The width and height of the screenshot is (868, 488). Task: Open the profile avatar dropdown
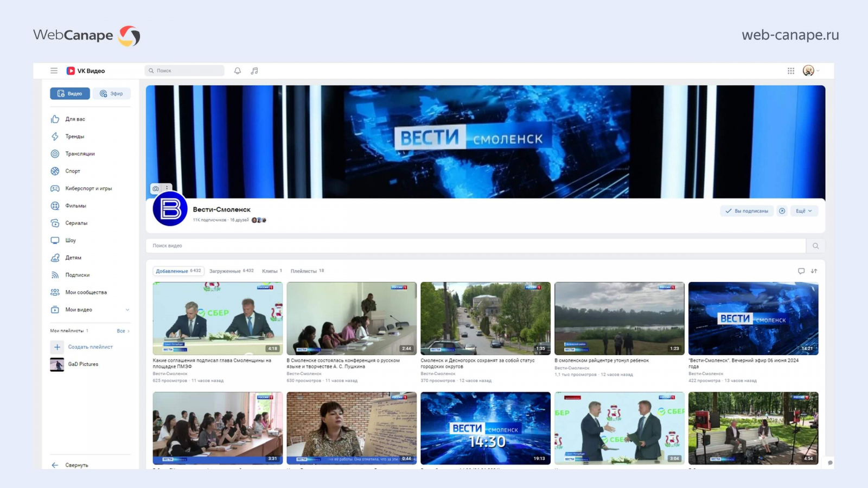[x=810, y=70]
